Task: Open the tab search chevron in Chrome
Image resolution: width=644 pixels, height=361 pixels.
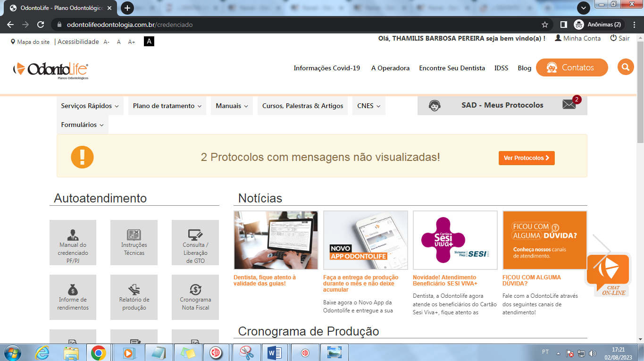Action: tap(584, 8)
